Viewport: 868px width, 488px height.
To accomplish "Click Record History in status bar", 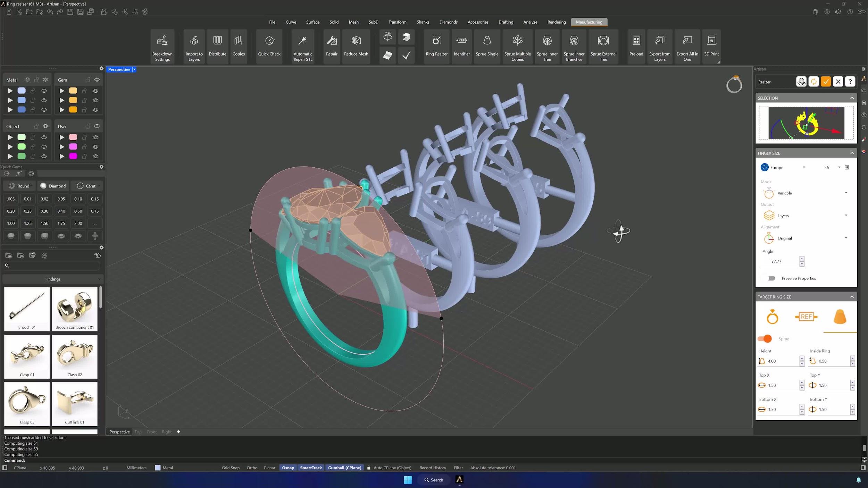I will 433,468.
